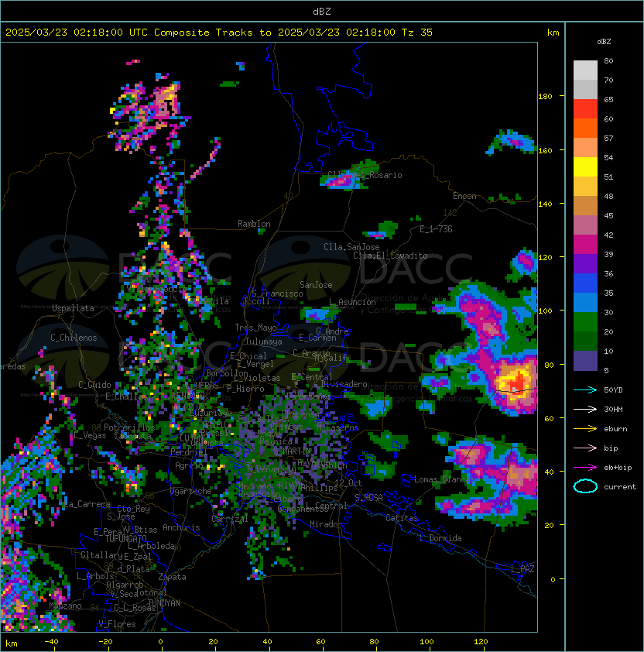644x652 pixels.
Task: Click the 'Ramblon' place label
Action: tap(254, 224)
